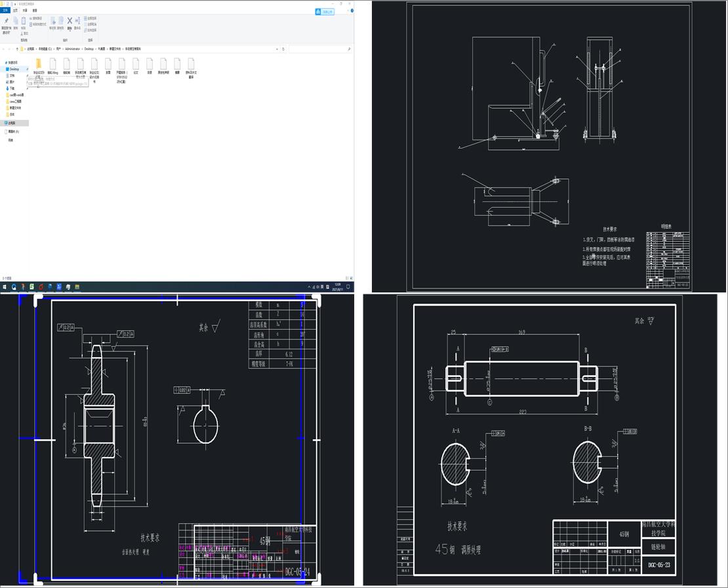Select This PC in the navigation pane

[12, 123]
